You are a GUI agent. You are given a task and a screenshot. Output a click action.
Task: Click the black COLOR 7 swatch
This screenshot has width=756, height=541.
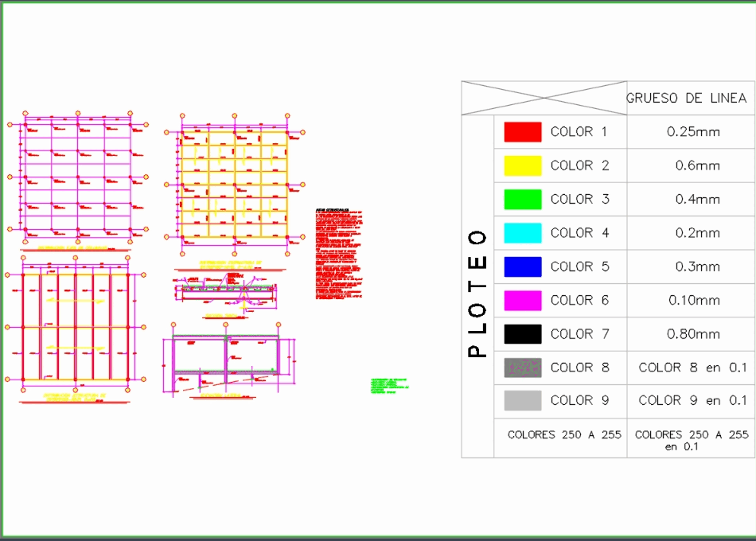(x=521, y=333)
